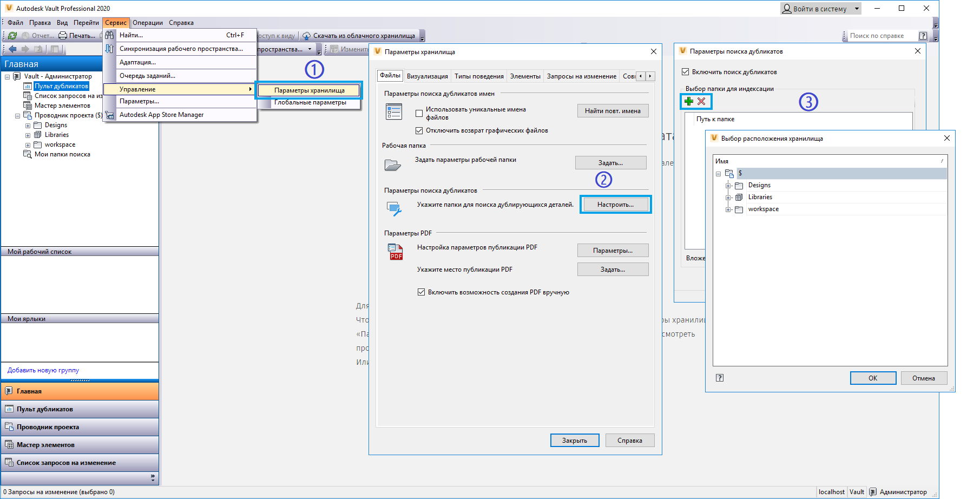Image resolution: width=980 pixels, height=499 pixels.
Task: Expand workspace folder in left tree
Action: (28, 145)
